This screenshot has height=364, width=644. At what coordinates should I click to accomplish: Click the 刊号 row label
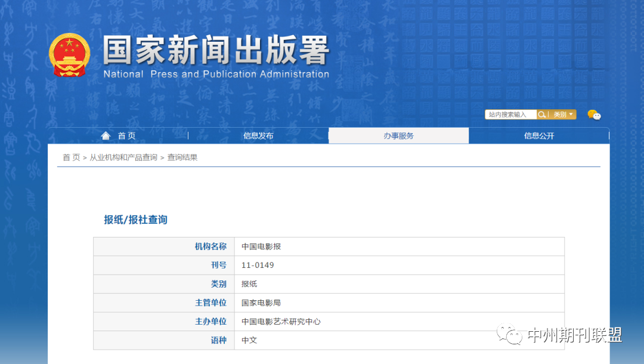[x=219, y=265]
